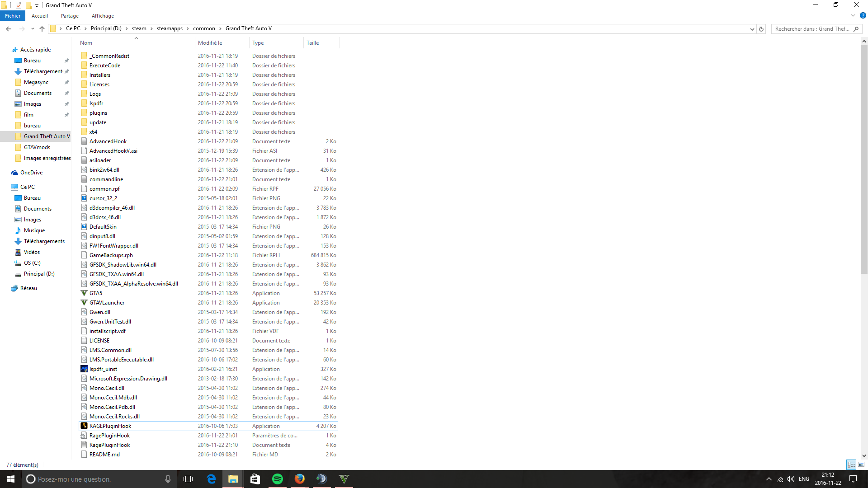The width and height of the screenshot is (868, 488).
Task: Open recent locations dropdown arrow
Action: (x=33, y=29)
